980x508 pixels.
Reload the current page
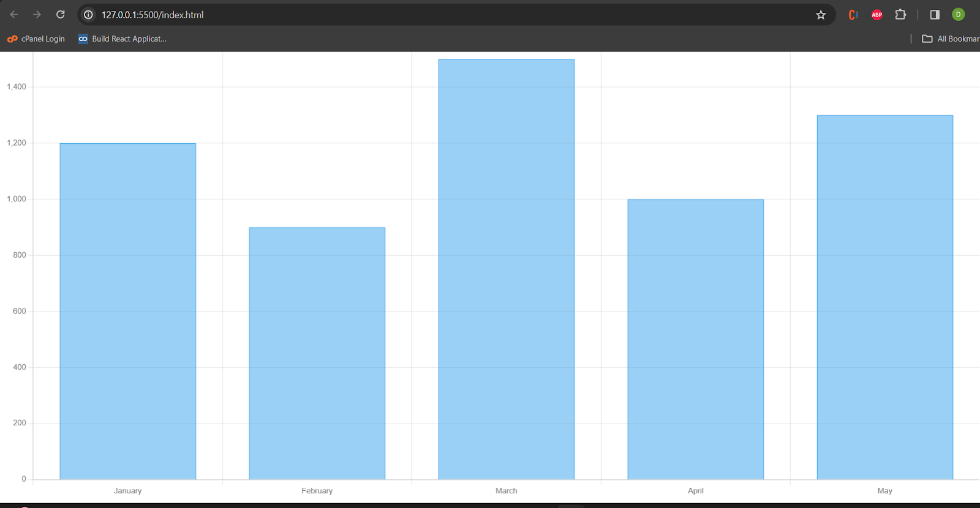60,15
